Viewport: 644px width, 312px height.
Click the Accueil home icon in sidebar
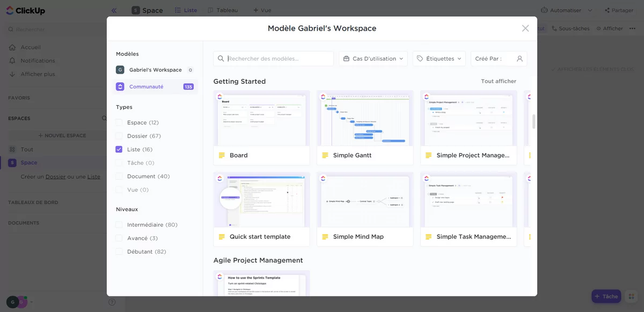[12, 47]
